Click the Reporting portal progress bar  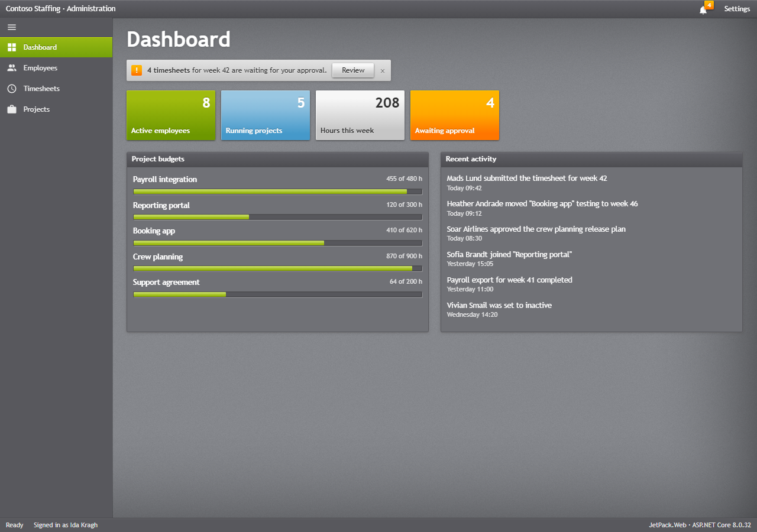(x=278, y=217)
